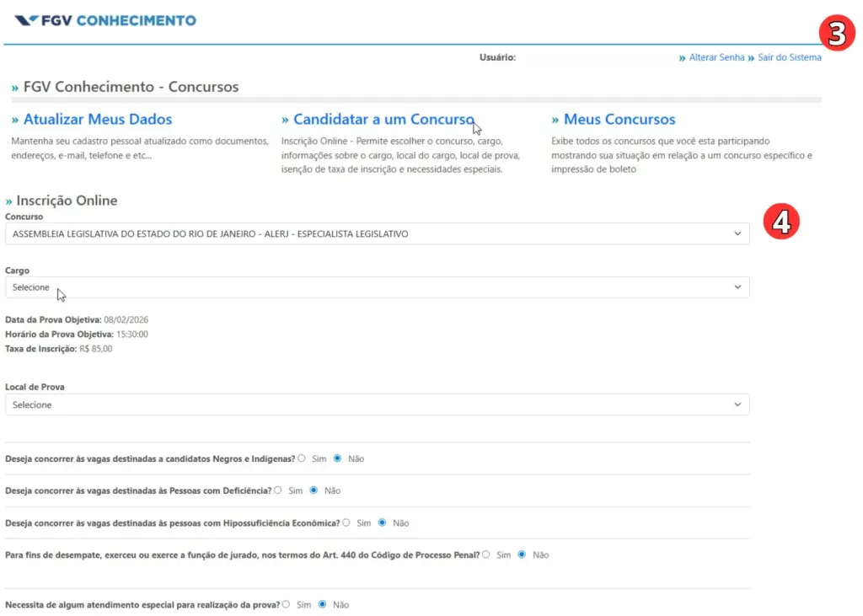Click the FGV Conhecimento logo
This screenshot has width=863, height=616.
coord(105,20)
